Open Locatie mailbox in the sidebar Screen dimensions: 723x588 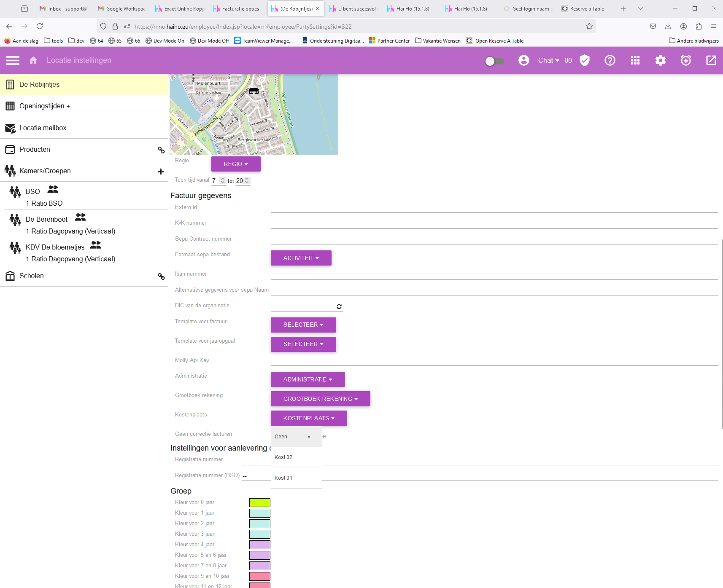(x=43, y=128)
